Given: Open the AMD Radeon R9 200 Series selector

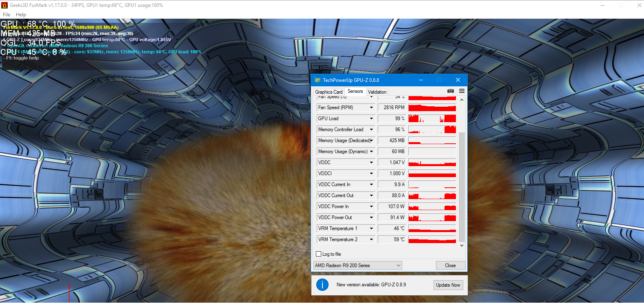Looking at the screenshot, I should (x=358, y=266).
